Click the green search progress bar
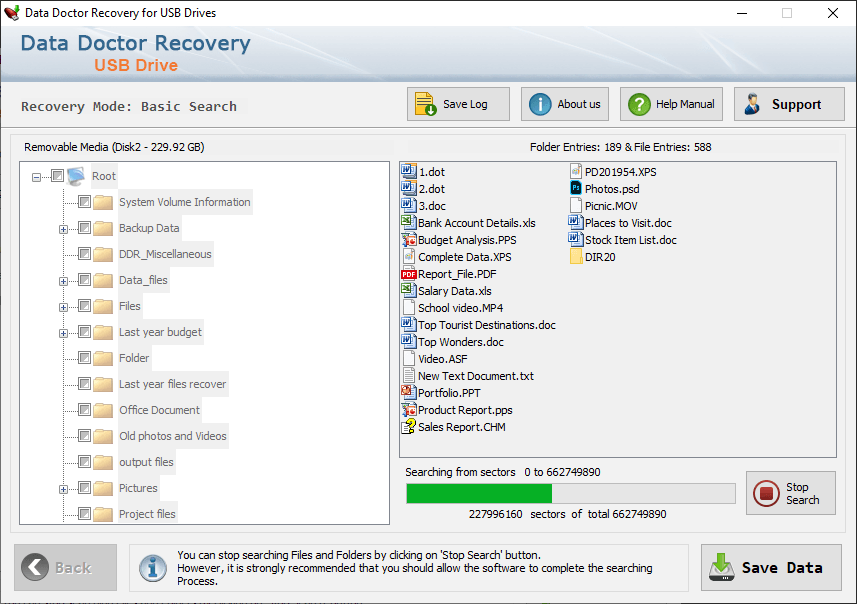The width and height of the screenshot is (857, 604). 571,493
